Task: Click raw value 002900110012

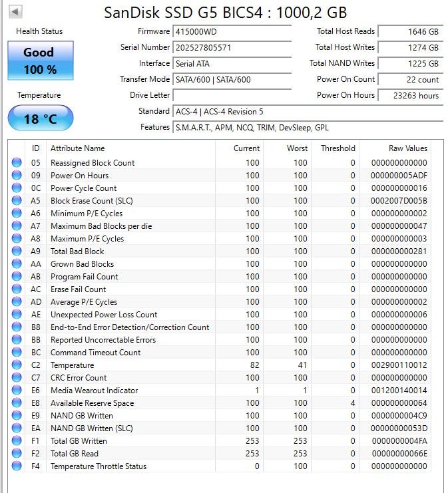Action: [x=399, y=365]
